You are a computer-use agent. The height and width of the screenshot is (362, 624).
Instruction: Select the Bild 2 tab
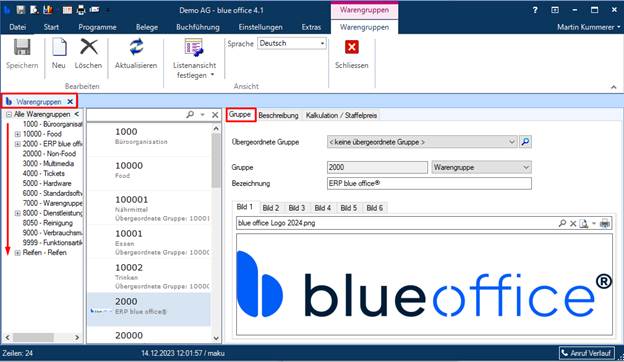pyautogui.click(x=271, y=208)
